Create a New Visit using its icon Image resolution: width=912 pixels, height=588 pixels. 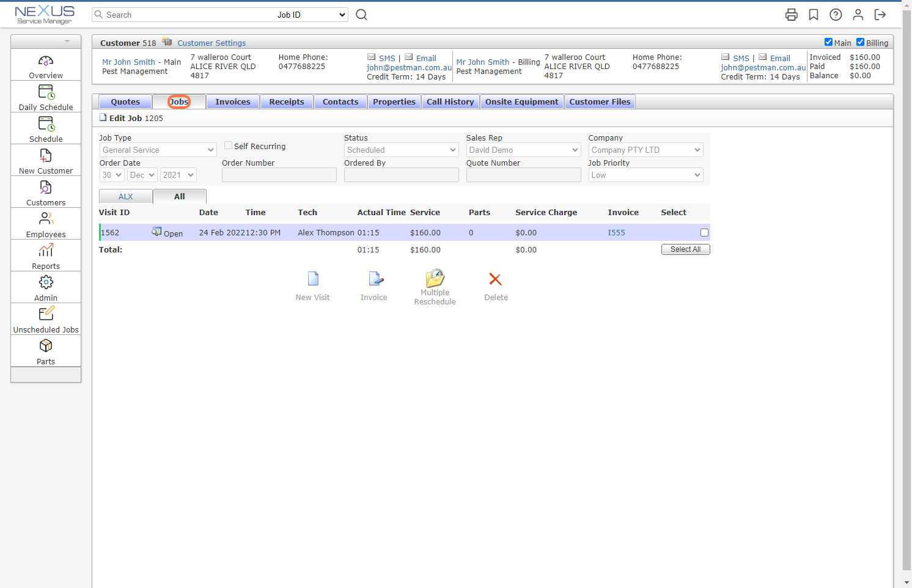pyautogui.click(x=312, y=278)
